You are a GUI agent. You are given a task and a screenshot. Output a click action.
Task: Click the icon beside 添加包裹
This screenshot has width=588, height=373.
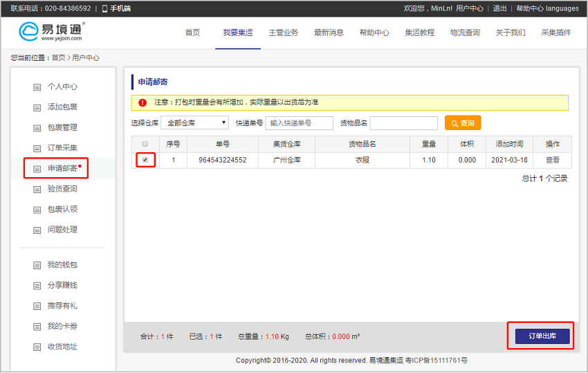pyautogui.click(x=37, y=107)
